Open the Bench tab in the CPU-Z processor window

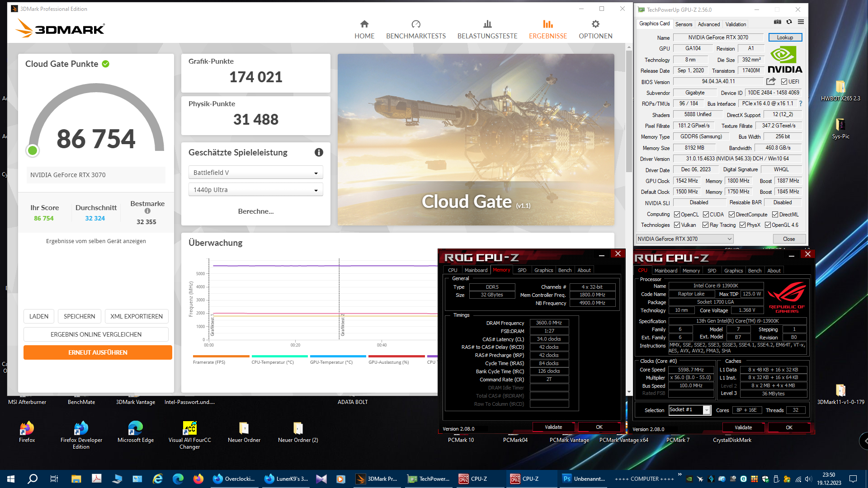[x=755, y=271]
